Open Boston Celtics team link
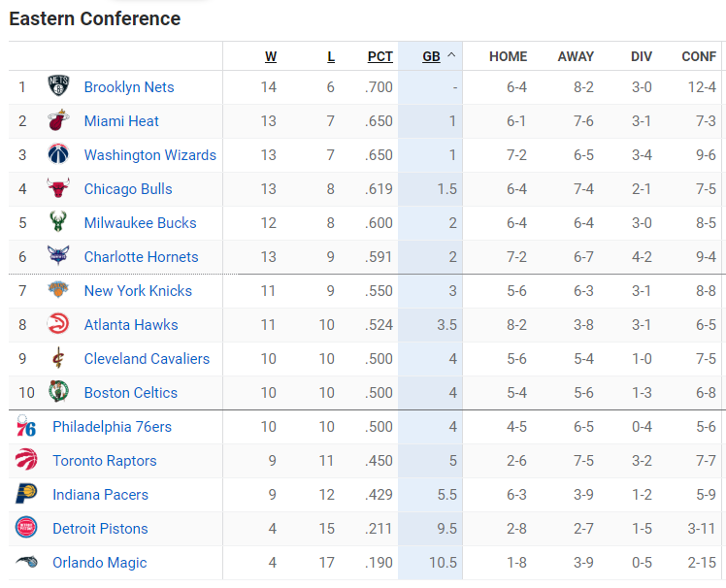726x588 pixels. tap(131, 393)
